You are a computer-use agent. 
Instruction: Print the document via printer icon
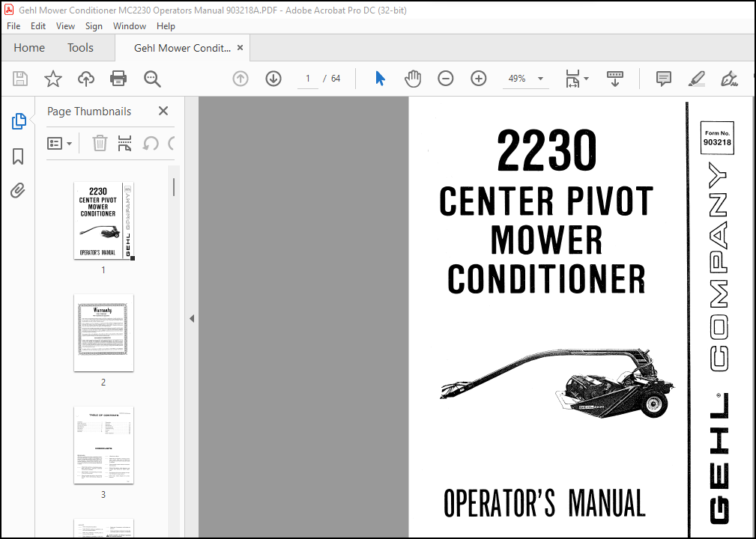tap(118, 79)
